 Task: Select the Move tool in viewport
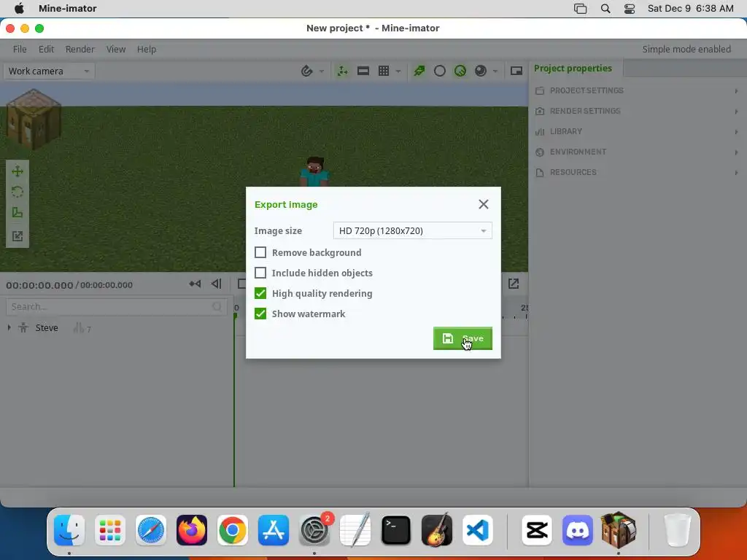(18, 171)
